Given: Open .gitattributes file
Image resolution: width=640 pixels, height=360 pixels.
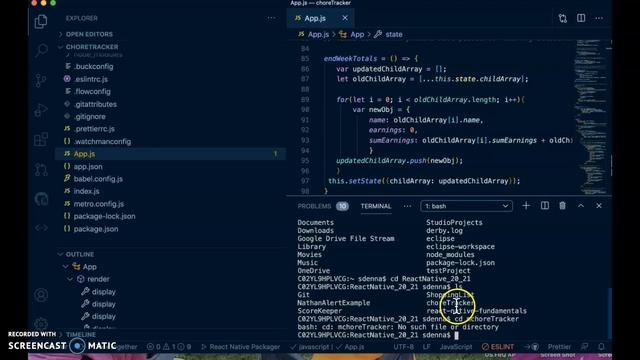Looking at the screenshot, I should (95, 104).
